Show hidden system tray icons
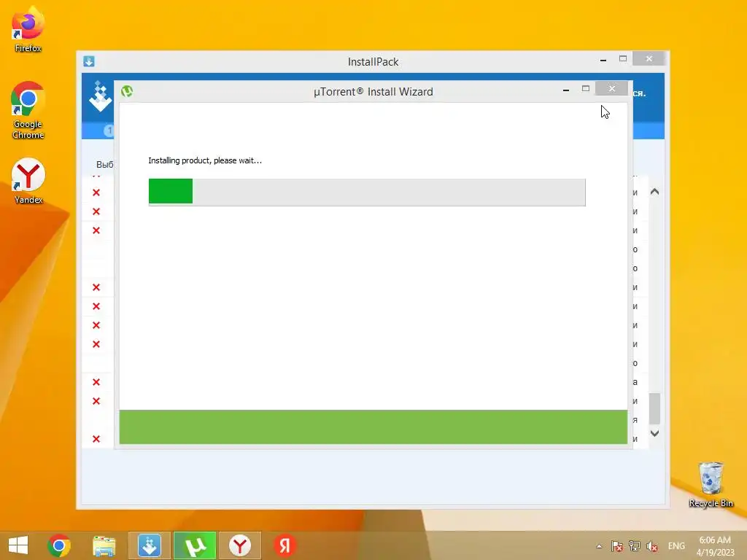Image resolution: width=747 pixels, height=560 pixels. pyautogui.click(x=599, y=546)
